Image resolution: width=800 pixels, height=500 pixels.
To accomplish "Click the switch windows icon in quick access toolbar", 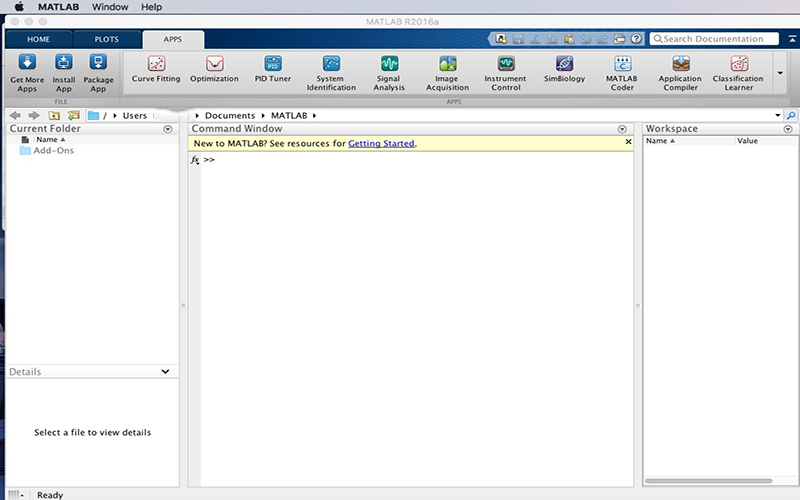I will coord(619,39).
